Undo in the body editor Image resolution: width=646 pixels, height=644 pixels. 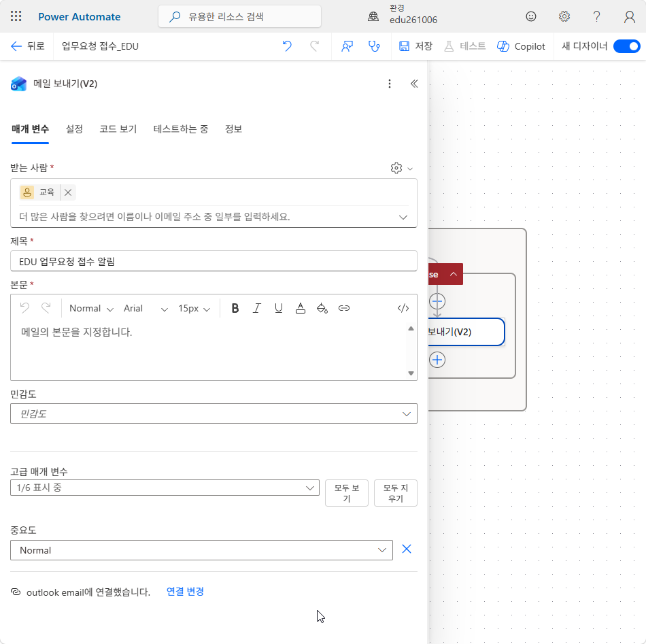24,308
